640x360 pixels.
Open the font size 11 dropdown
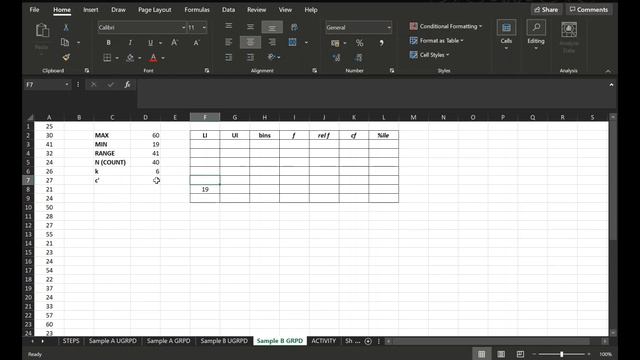coord(204,27)
